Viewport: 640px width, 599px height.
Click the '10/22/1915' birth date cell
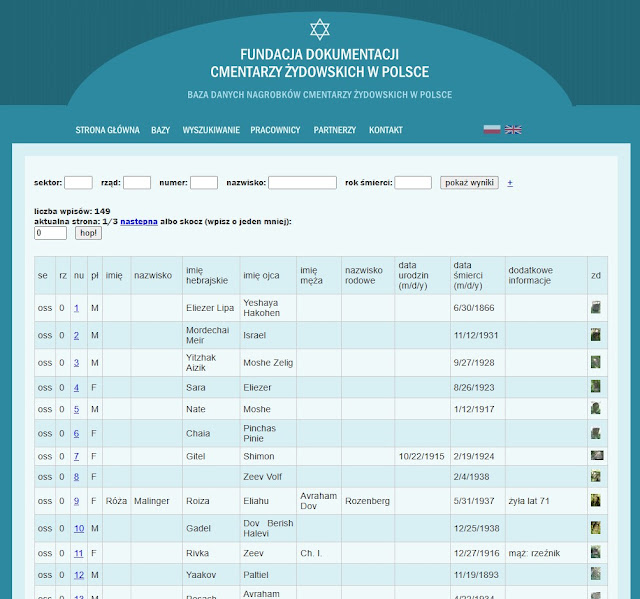(x=422, y=456)
